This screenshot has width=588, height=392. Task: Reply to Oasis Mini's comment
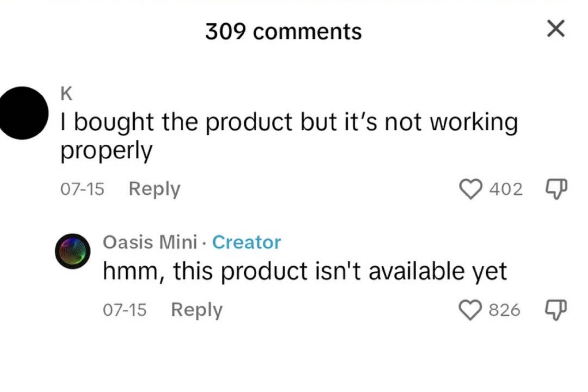coord(197,310)
